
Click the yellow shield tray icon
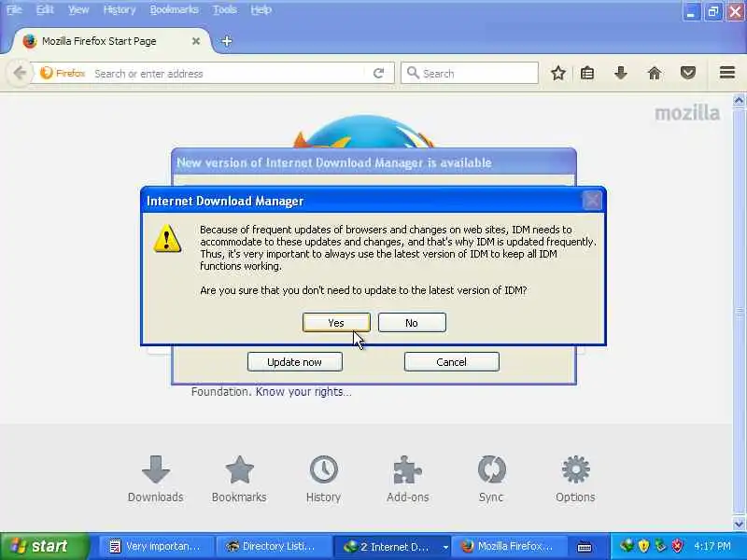pos(643,546)
